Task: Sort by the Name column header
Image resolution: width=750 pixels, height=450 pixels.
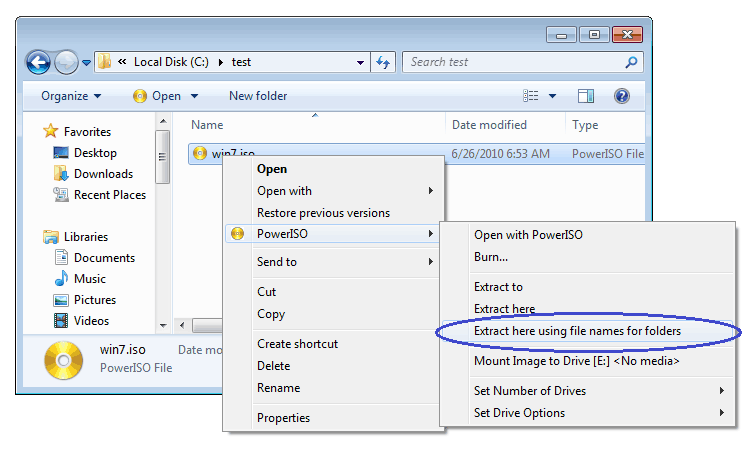Action: (x=207, y=125)
